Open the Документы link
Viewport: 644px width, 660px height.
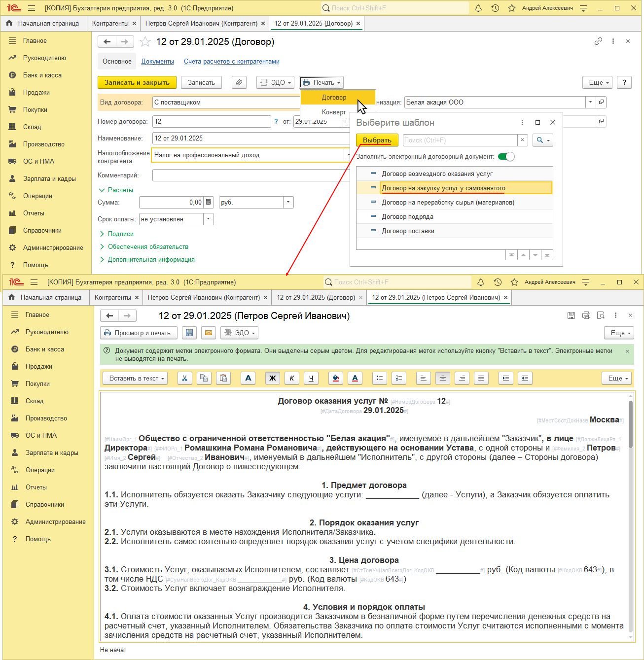[158, 62]
